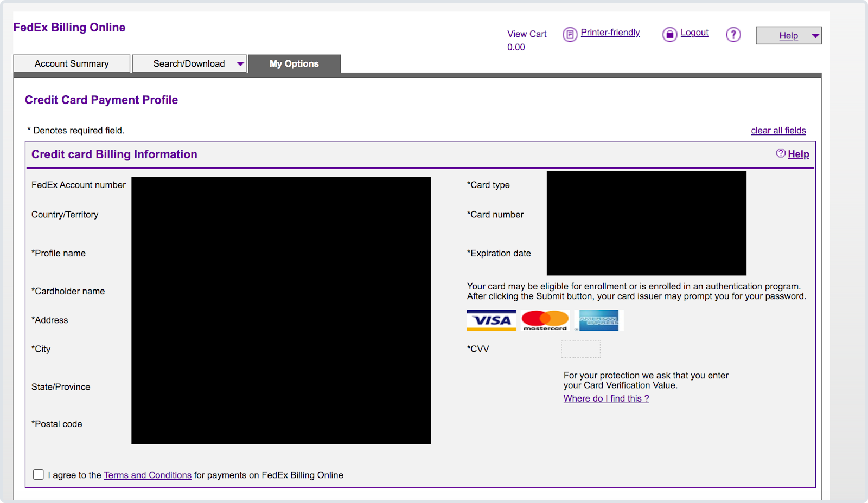Click the Visa card logo
Image resolution: width=868 pixels, height=503 pixels.
tap(492, 320)
